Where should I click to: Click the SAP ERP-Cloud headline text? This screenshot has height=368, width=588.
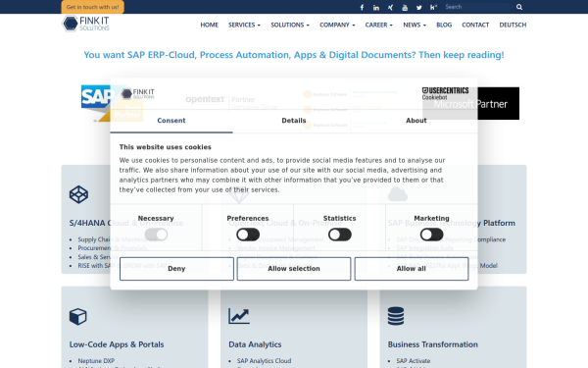[294, 55]
